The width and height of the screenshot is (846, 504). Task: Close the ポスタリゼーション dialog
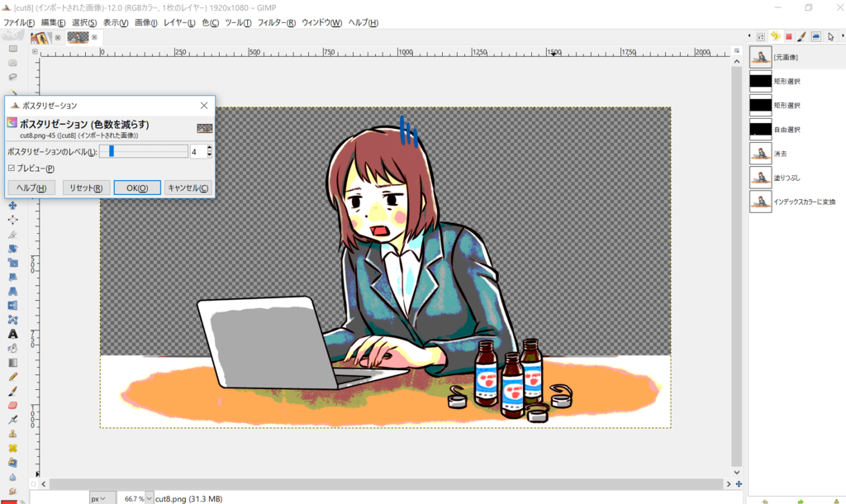point(204,106)
